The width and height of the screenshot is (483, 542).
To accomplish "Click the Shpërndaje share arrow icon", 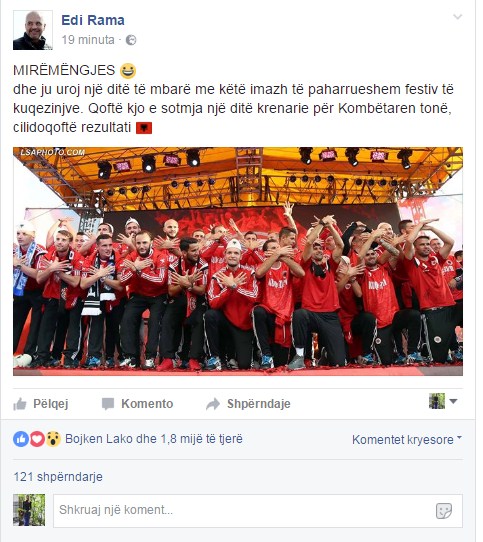I will tap(213, 404).
